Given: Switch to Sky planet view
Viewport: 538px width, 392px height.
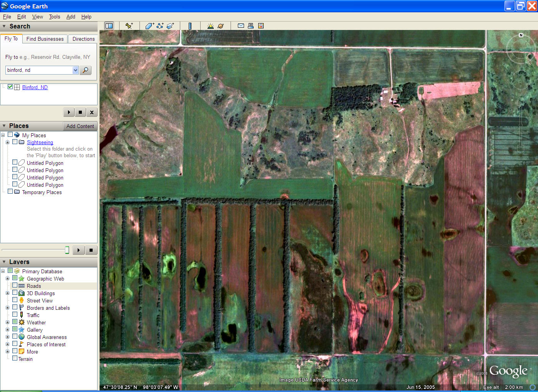Looking at the screenshot, I should click(x=221, y=26).
